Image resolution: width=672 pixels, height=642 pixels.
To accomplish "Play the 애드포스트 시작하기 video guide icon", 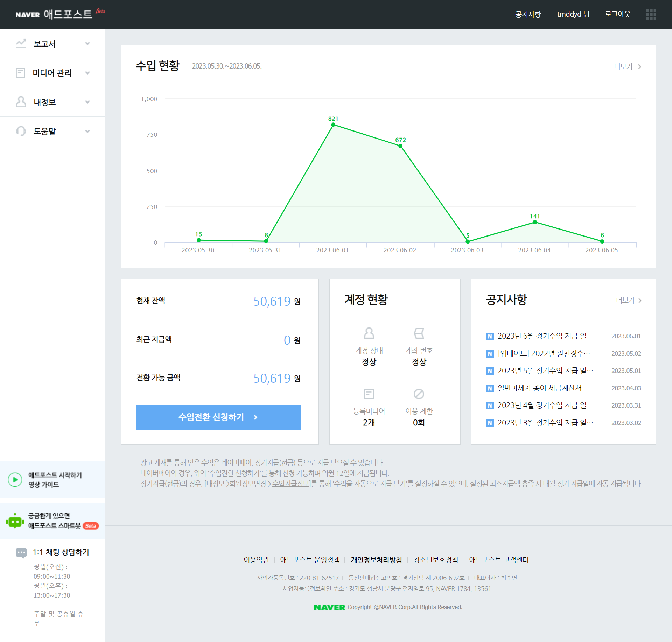I will (x=15, y=479).
